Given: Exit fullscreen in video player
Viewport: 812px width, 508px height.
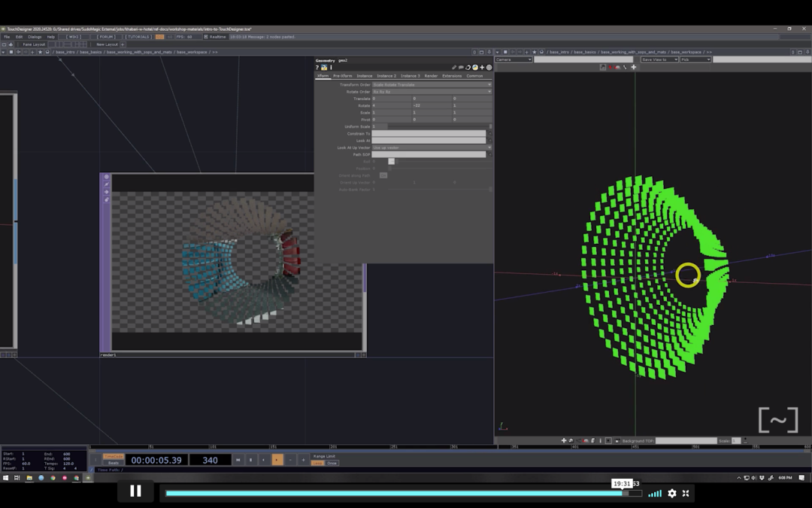Looking at the screenshot, I should point(686,493).
